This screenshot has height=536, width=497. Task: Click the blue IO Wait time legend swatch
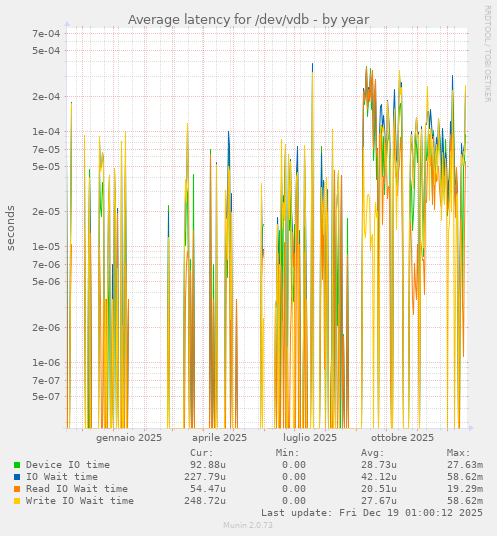pos(17,477)
